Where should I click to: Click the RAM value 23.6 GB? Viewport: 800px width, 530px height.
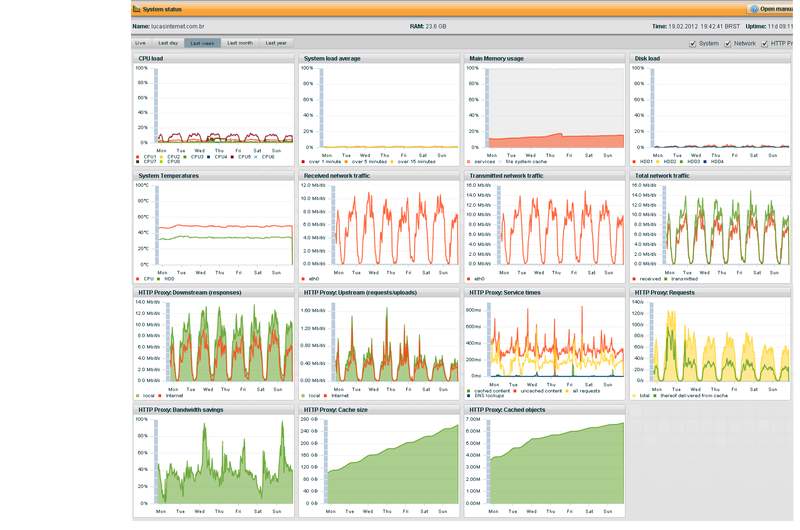pyautogui.click(x=435, y=26)
